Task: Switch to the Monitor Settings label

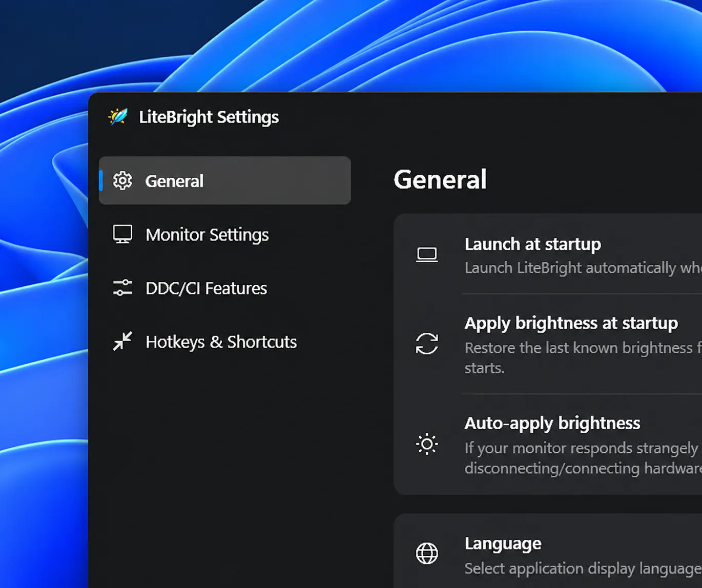Action: coord(207,235)
